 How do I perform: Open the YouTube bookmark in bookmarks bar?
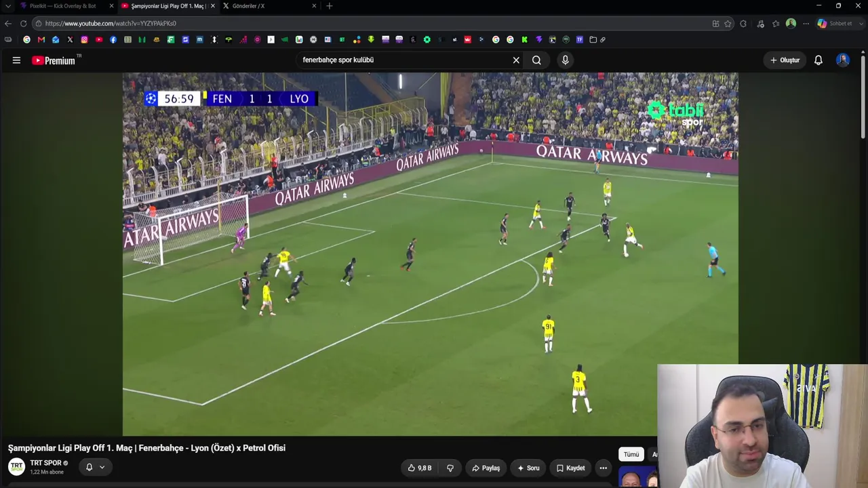click(99, 40)
